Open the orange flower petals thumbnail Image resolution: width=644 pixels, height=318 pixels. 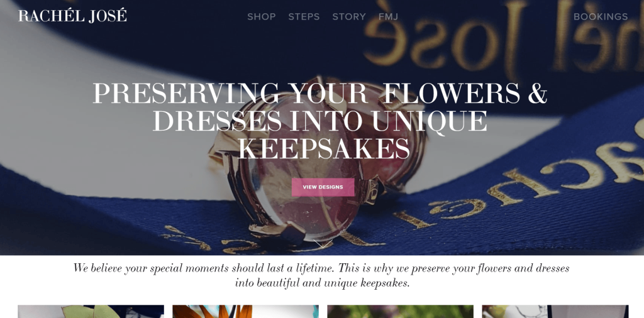click(246, 312)
